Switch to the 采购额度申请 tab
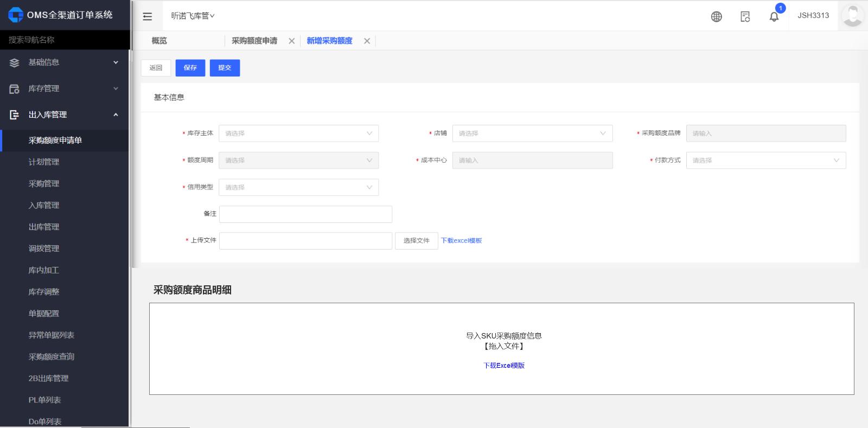 254,41
